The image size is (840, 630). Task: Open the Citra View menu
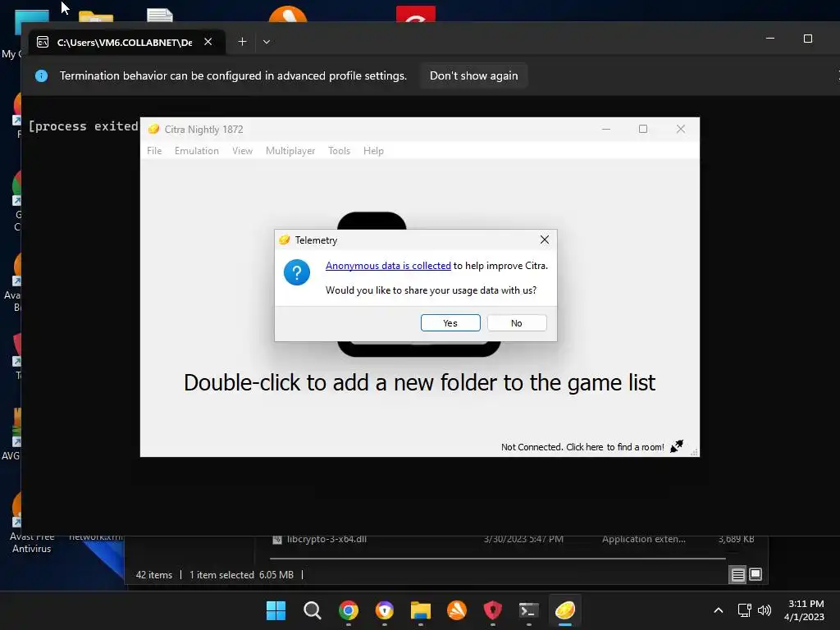point(242,151)
